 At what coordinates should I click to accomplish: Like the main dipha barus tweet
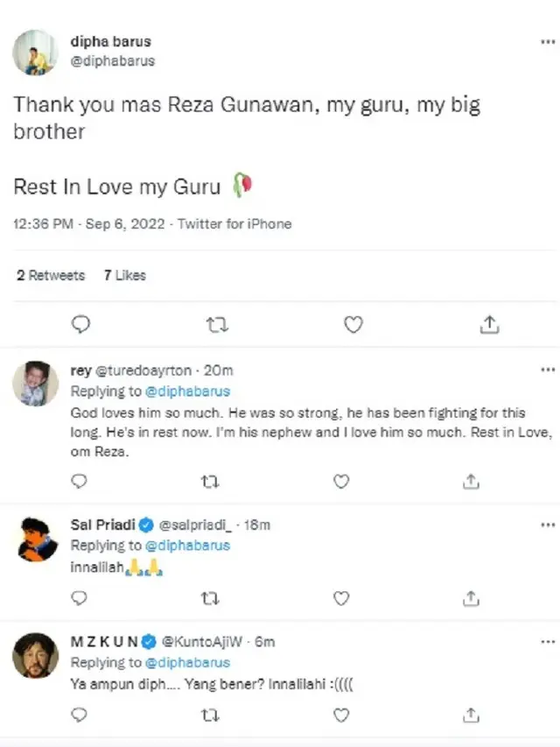pyautogui.click(x=353, y=325)
